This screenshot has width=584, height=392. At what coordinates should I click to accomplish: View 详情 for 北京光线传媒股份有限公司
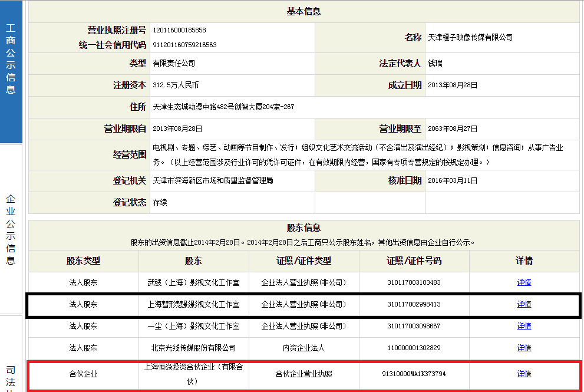click(x=524, y=348)
